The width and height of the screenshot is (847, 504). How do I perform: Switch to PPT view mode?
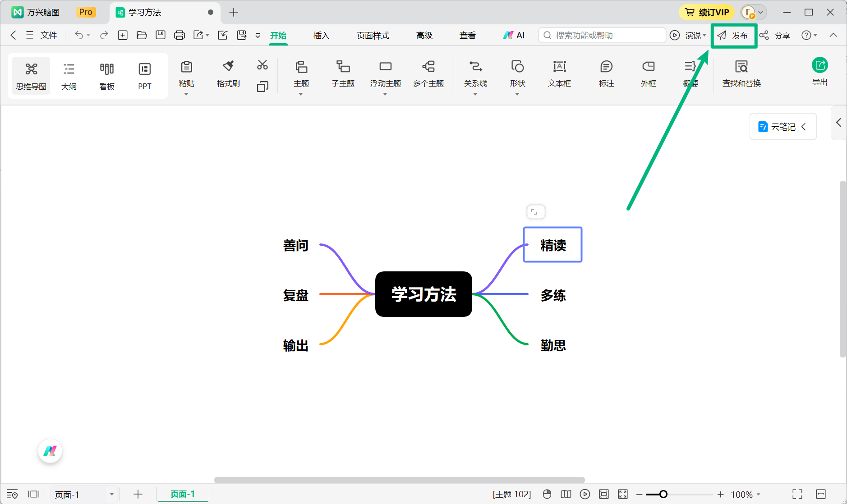tap(145, 76)
